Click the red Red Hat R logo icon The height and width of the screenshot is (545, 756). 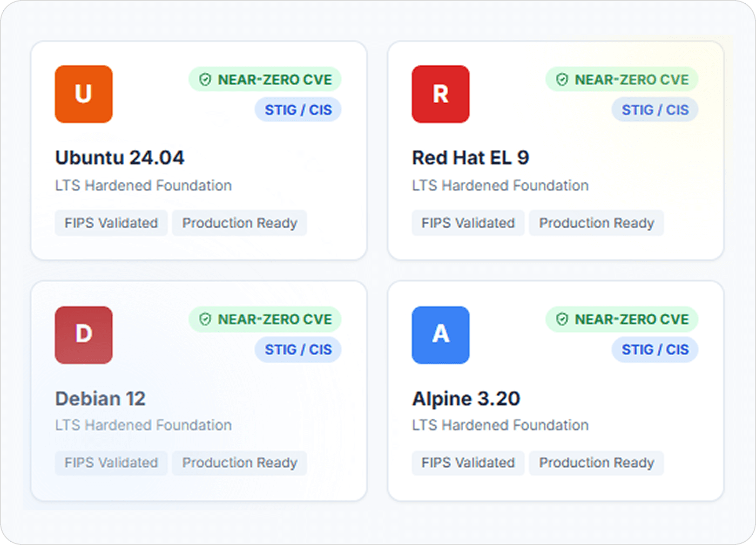441,94
